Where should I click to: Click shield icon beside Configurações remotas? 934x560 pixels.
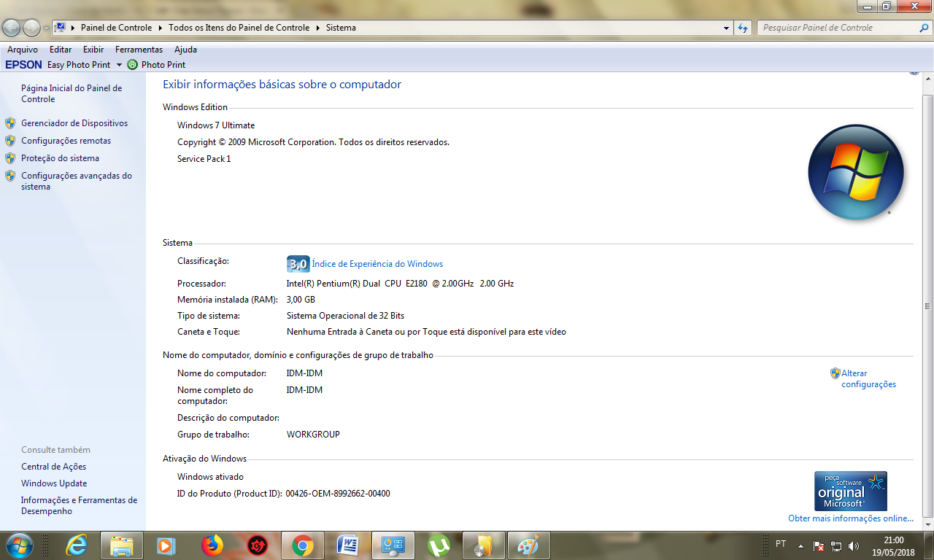(x=10, y=141)
